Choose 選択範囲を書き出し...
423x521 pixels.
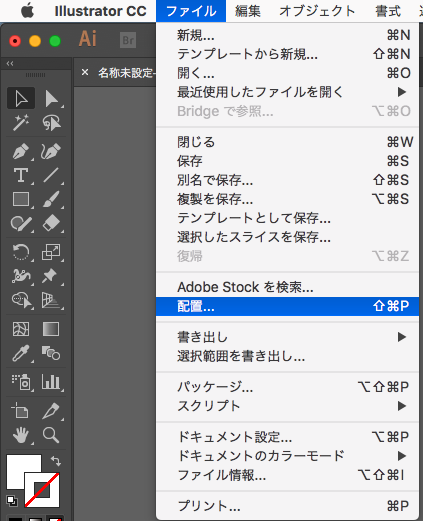point(287,357)
